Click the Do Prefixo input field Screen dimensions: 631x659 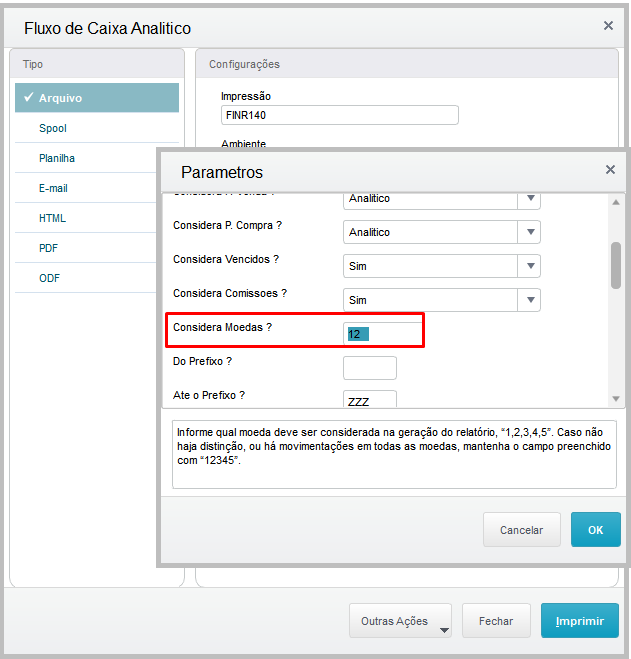click(x=370, y=368)
